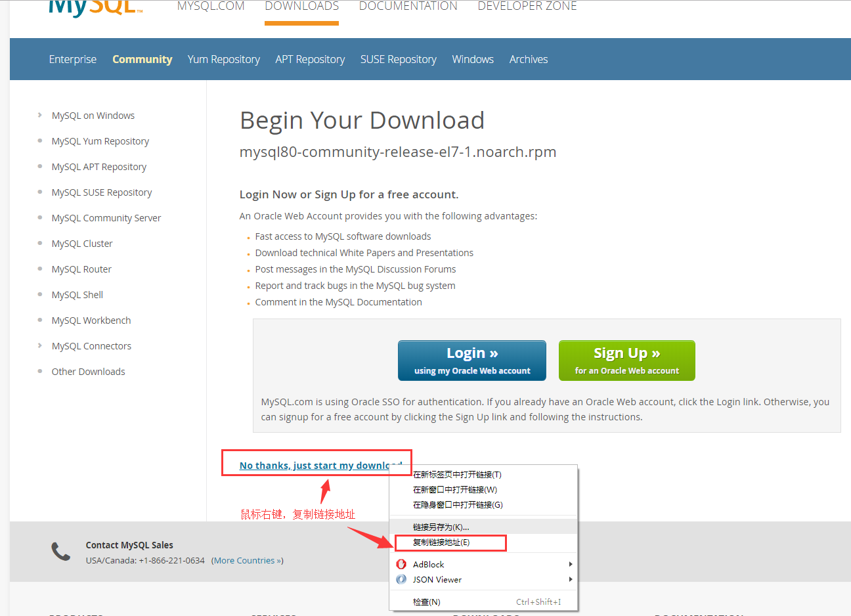Open the MySQL Shell sidebar link
851x616 pixels.
pos(77,295)
